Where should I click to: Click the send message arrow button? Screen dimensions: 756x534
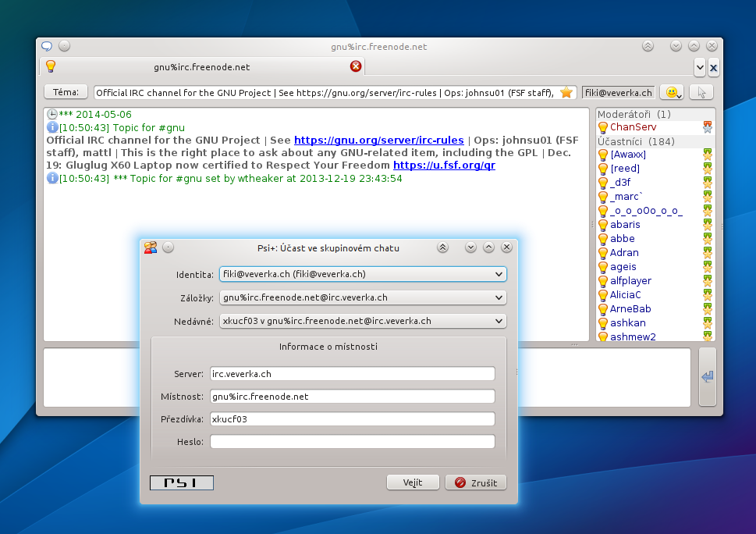pos(708,377)
